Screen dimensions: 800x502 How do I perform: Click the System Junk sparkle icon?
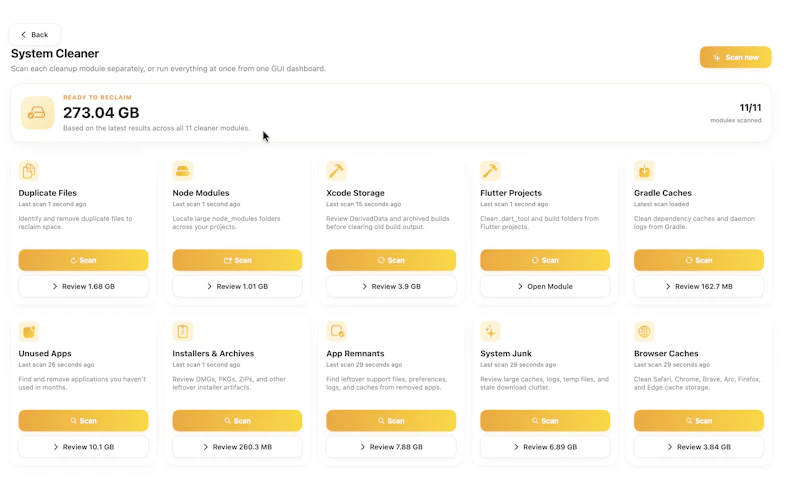click(490, 332)
